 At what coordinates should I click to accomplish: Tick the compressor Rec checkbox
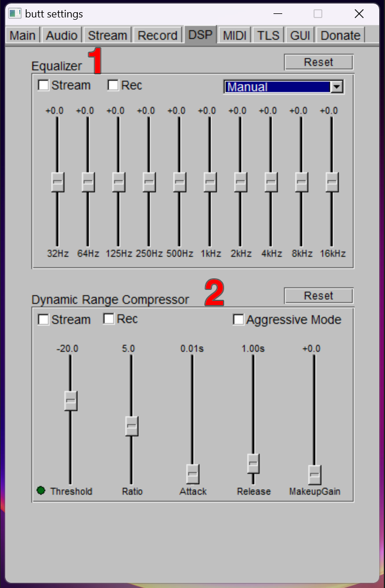point(109,319)
